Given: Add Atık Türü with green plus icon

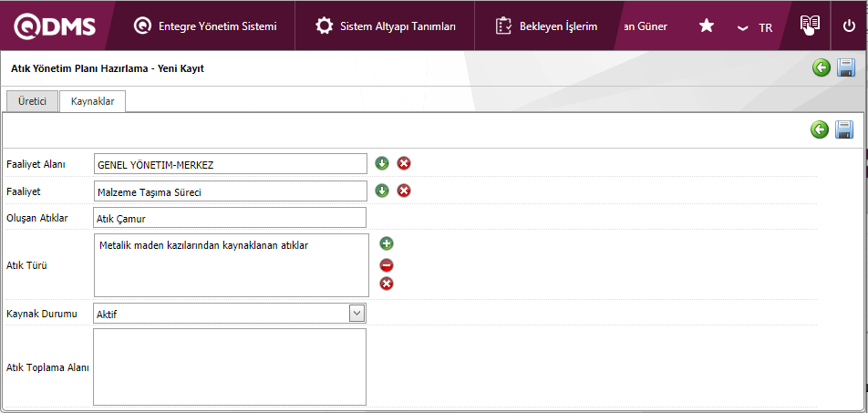Looking at the screenshot, I should pyautogui.click(x=387, y=243).
